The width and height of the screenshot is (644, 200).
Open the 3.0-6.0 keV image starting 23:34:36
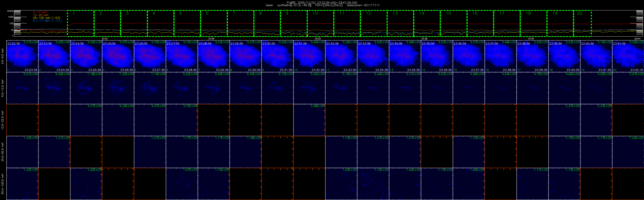click(x=405, y=56)
